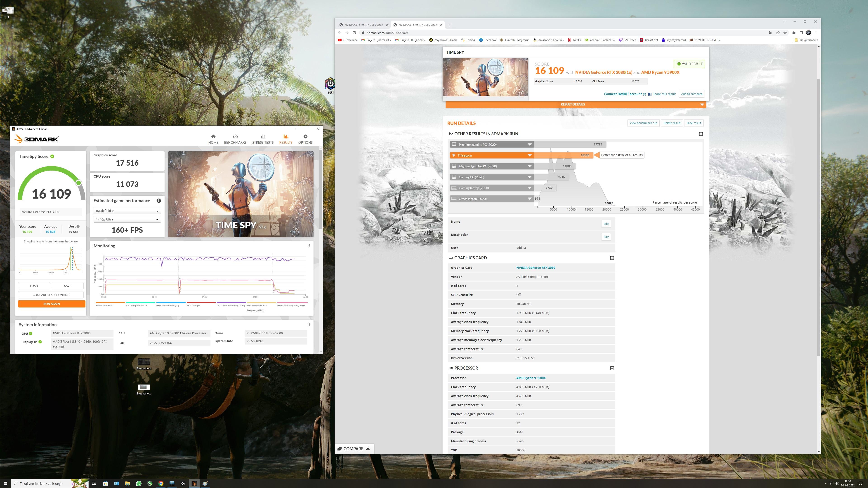The height and width of the screenshot is (488, 868).
Task: Open the System information three-dot menu
Action: (309, 325)
